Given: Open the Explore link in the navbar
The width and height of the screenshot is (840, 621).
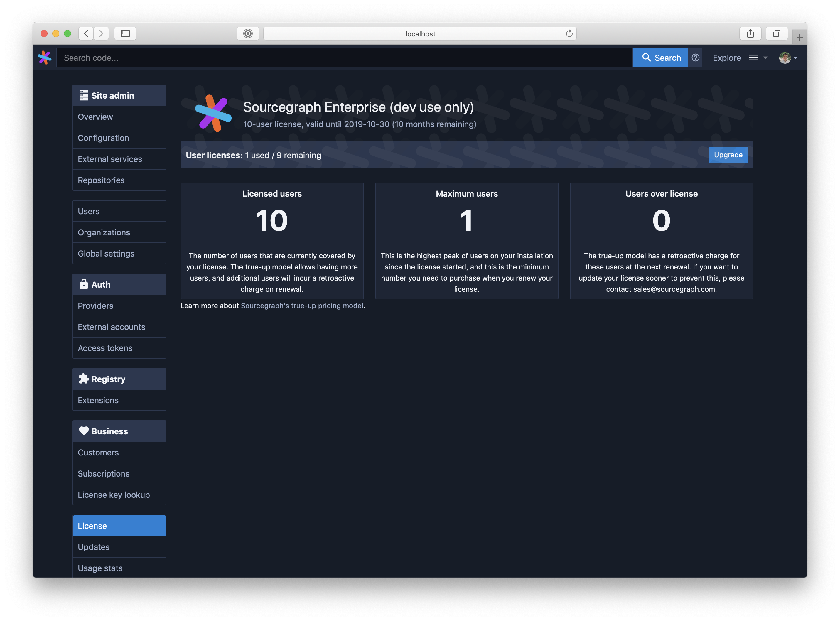Looking at the screenshot, I should point(726,58).
